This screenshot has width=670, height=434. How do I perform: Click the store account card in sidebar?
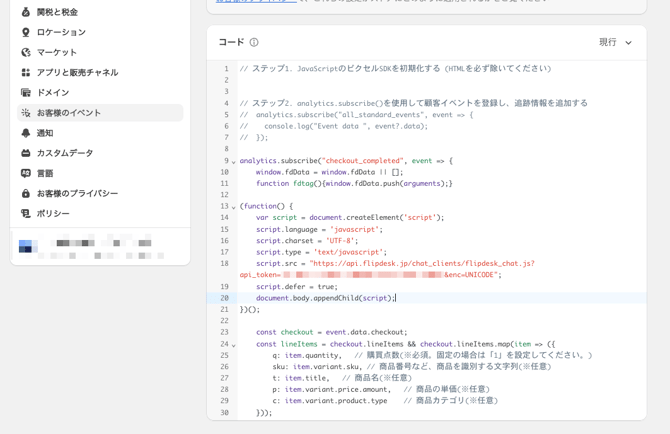pos(100,246)
